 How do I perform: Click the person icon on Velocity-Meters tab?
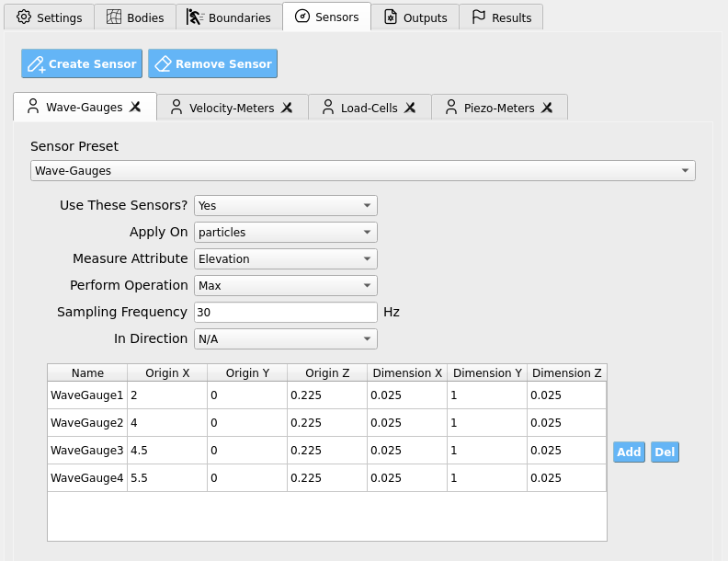[x=176, y=107]
